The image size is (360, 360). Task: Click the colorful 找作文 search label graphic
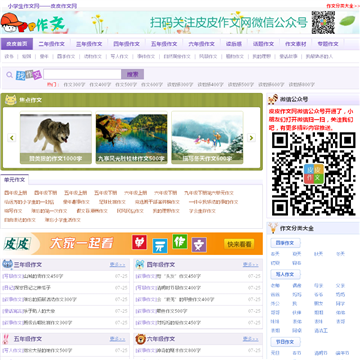[x=29, y=75]
